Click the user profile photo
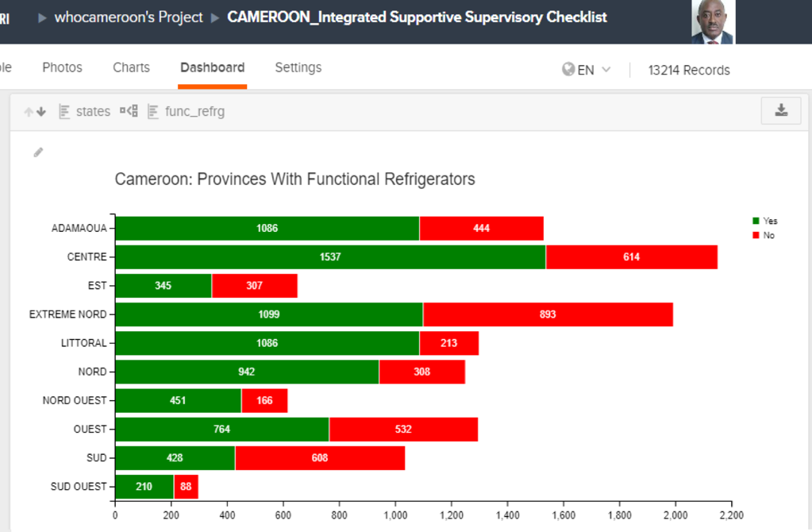 pos(713,21)
